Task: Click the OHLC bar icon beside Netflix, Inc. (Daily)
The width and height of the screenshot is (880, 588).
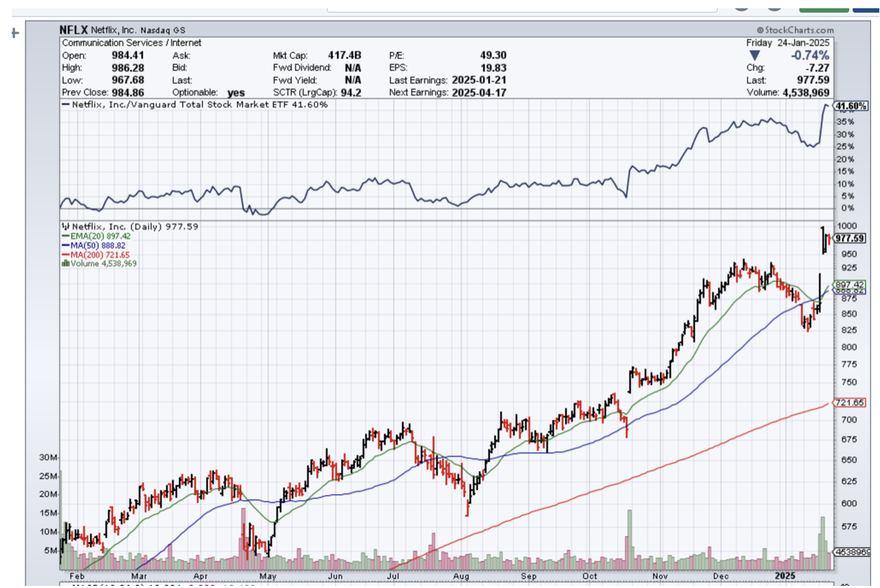Action: [66, 226]
